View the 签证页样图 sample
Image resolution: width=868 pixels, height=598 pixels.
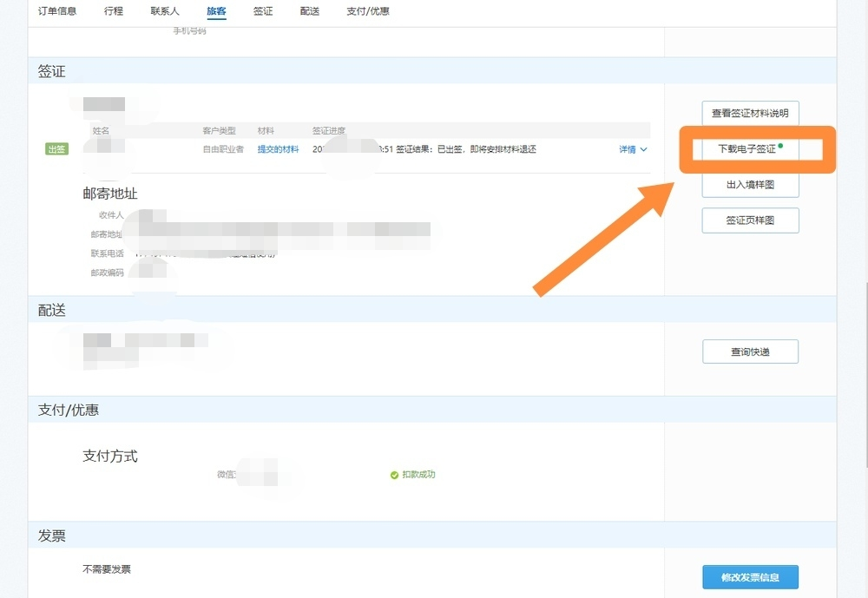point(749,220)
